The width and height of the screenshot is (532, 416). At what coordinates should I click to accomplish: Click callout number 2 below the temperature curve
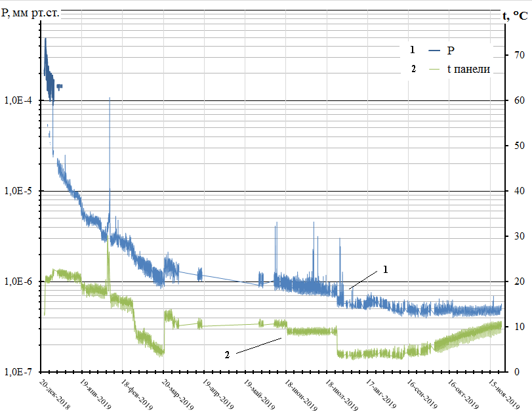tap(228, 355)
